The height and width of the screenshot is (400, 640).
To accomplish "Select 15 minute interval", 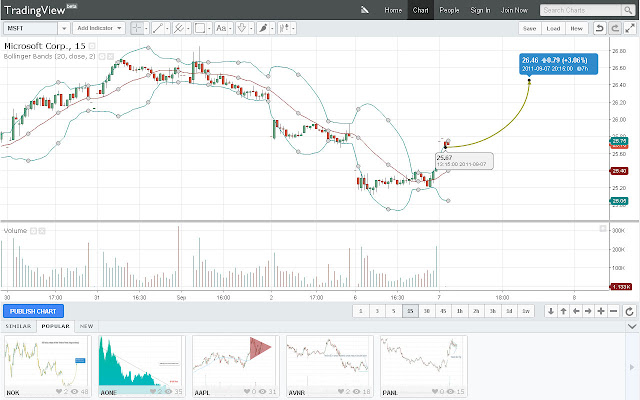I will 410,311.
